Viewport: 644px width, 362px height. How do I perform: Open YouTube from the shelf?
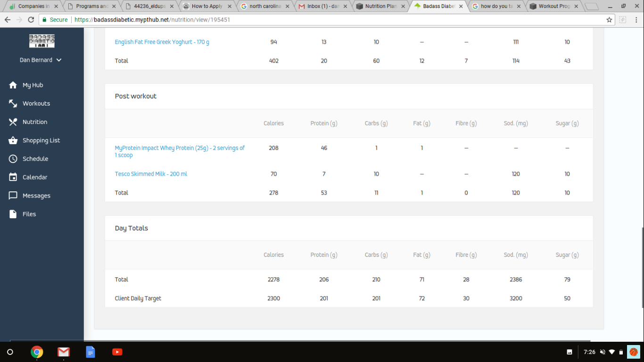(x=117, y=352)
